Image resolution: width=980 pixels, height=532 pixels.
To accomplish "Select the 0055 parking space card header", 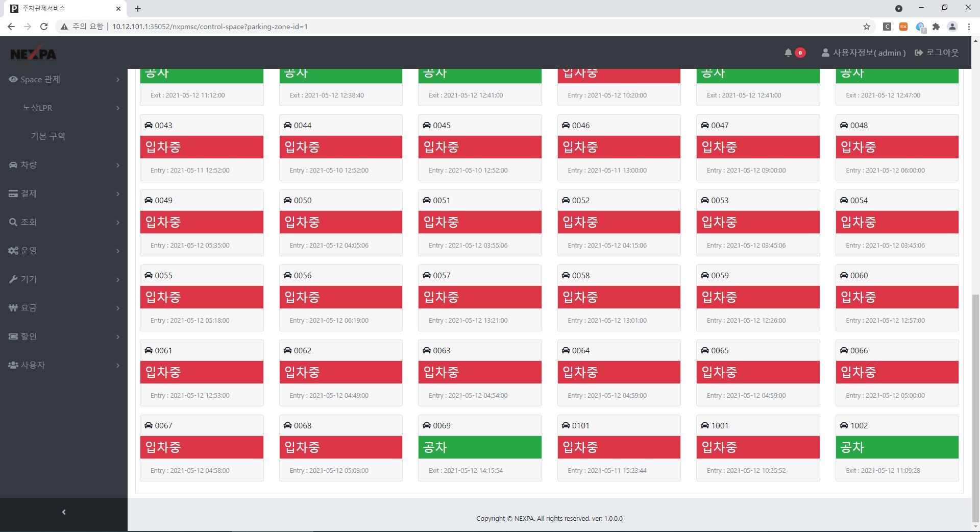I will coord(202,275).
